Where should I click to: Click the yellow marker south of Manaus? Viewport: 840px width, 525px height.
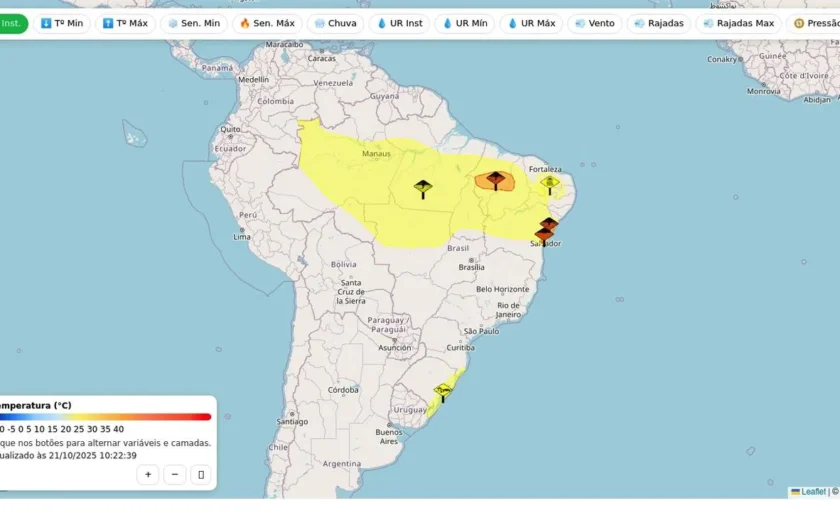tap(423, 189)
